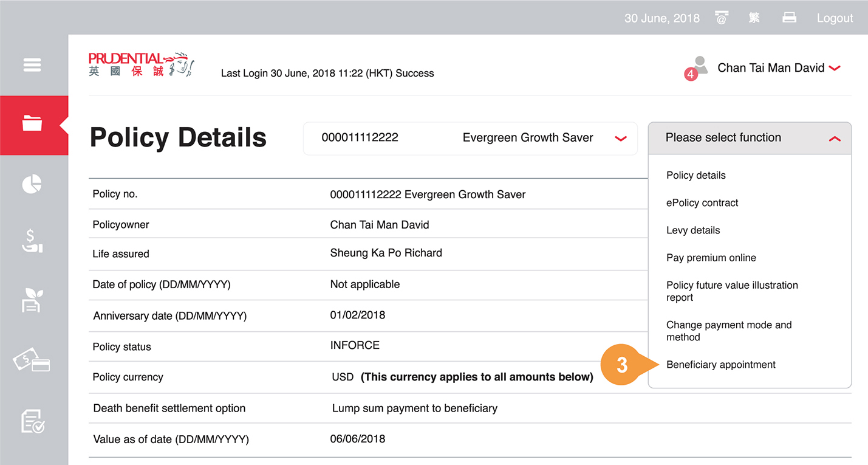Screen dimensions: 868x465
Task: Open the checklist document sidebar icon
Action: pos(32,421)
